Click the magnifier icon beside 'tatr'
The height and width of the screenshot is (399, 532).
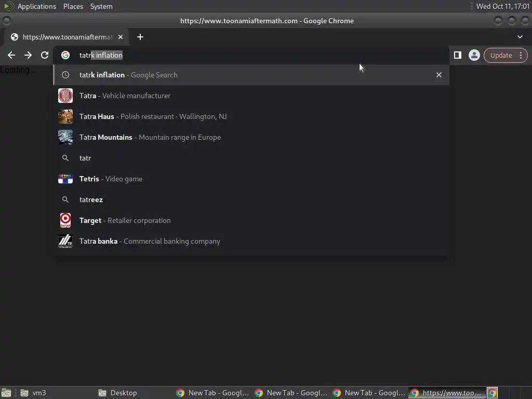point(65,158)
